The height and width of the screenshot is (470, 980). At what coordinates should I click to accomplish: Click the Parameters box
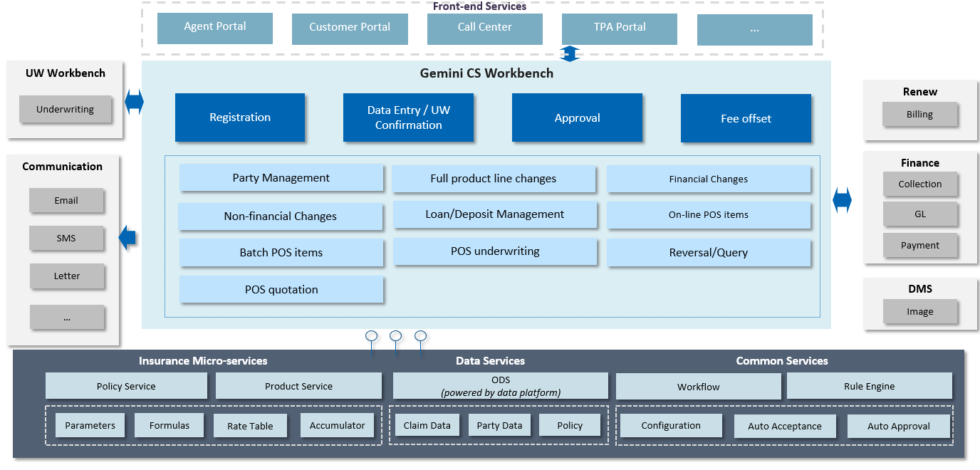[x=90, y=426]
